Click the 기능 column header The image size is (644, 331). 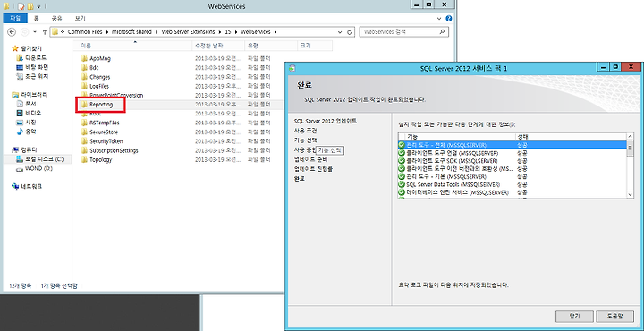460,137
